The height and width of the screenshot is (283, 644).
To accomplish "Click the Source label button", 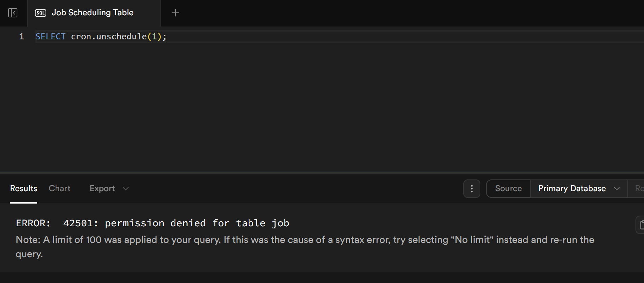I will click(x=508, y=189).
